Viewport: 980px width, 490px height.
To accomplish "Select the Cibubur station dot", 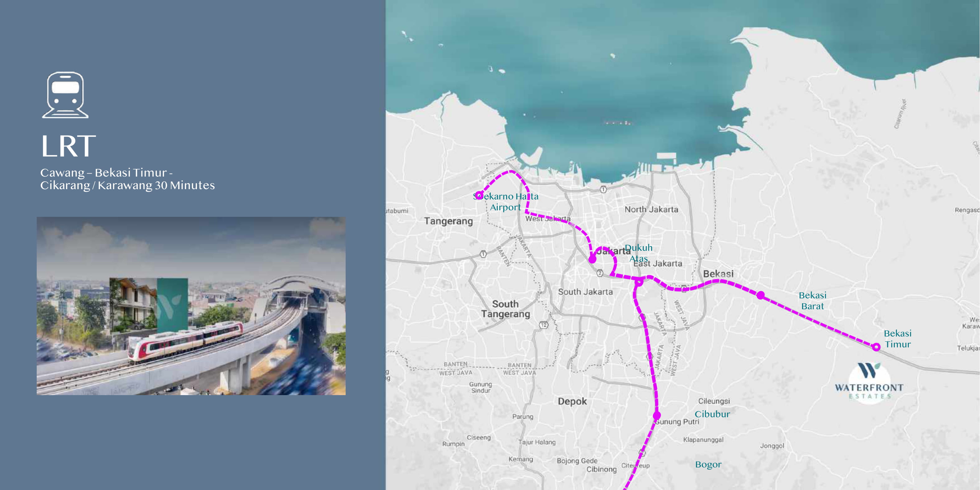I will coord(657,415).
